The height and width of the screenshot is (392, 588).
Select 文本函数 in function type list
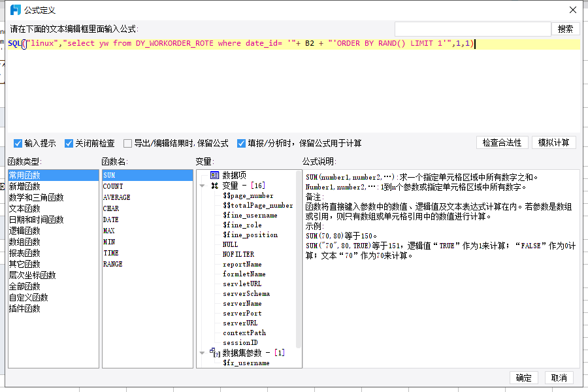click(x=24, y=208)
